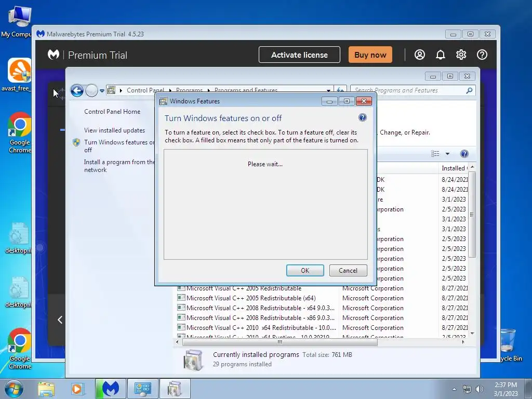
Task: Select the bottom Google Chrome desktop shortcut
Action: click(x=20, y=349)
